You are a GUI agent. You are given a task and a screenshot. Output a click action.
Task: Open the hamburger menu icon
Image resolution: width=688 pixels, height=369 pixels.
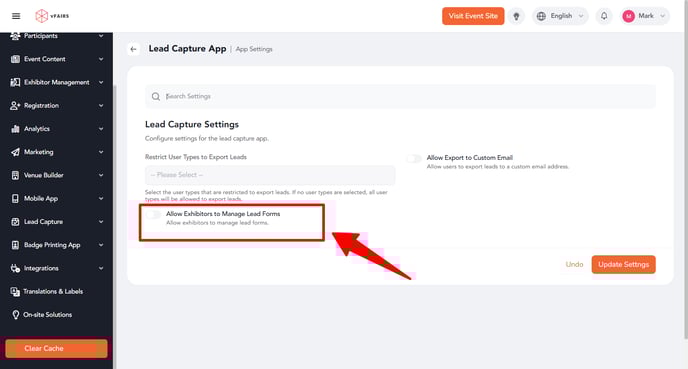coord(16,16)
